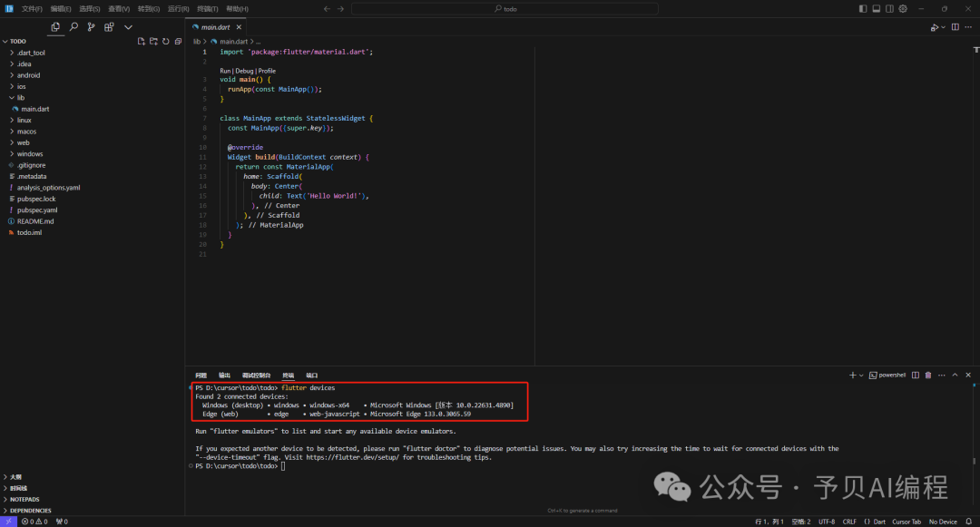Click New File icon in TODO explorer
Viewport: 980px width, 527px height.
click(142, 41)
